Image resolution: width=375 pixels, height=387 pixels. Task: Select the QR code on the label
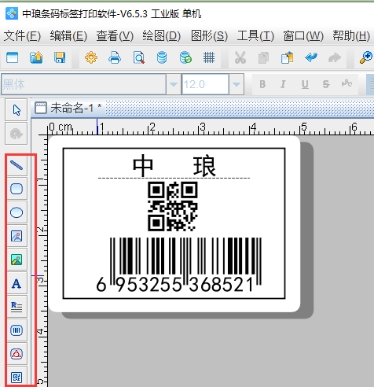coord(172,206)
